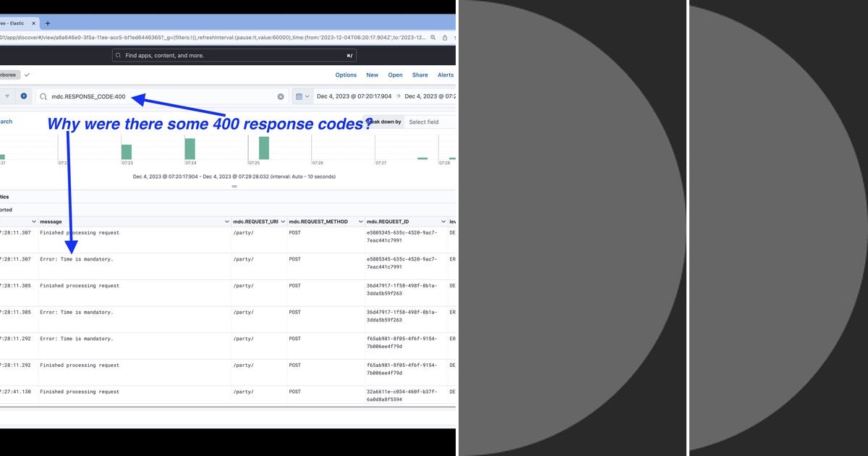Click the histogram bar at 07:25
The width and height of the screenshot is (868, 456).
click(x=264, y=148)
